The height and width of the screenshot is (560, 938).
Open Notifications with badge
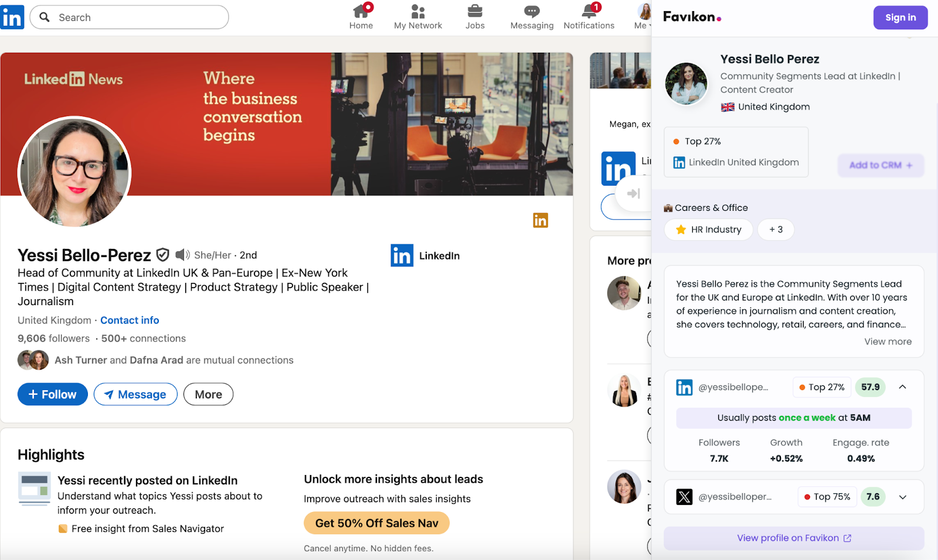(x=589, y=16)
